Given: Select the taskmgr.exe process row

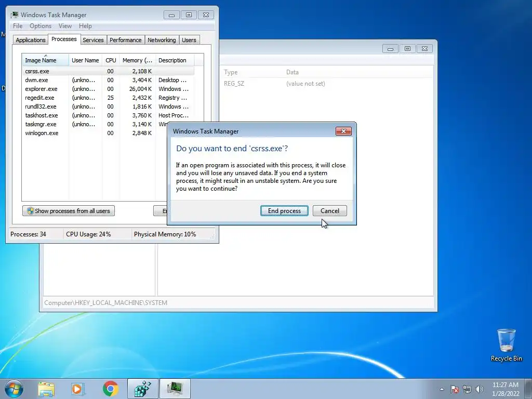Looking at the screenshot, I should pyautogui.click(x=95, y=124).
